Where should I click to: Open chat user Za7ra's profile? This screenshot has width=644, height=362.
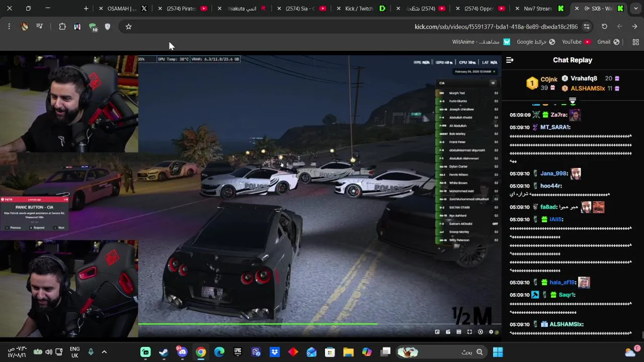click(558, 115)
